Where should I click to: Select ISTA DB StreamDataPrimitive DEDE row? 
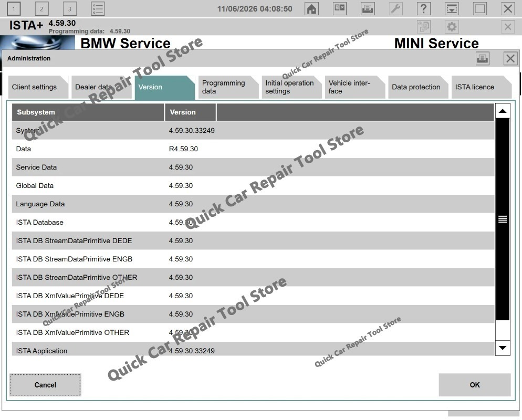tap(253, 240)
